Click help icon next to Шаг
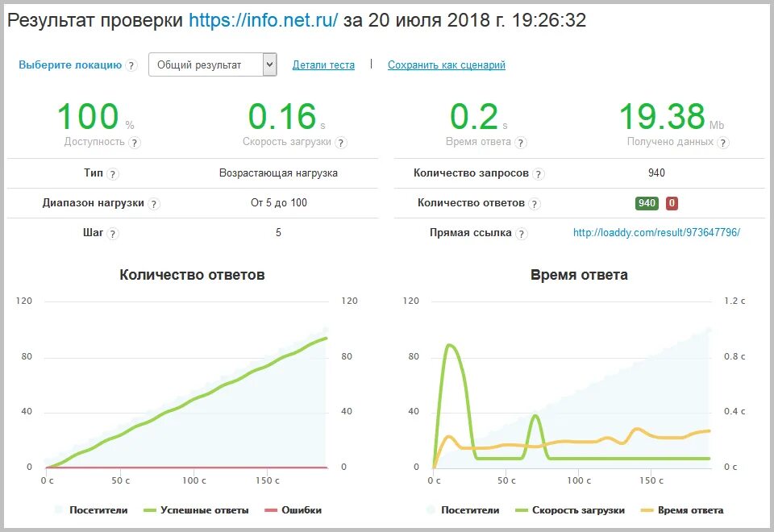 (113, 232)
